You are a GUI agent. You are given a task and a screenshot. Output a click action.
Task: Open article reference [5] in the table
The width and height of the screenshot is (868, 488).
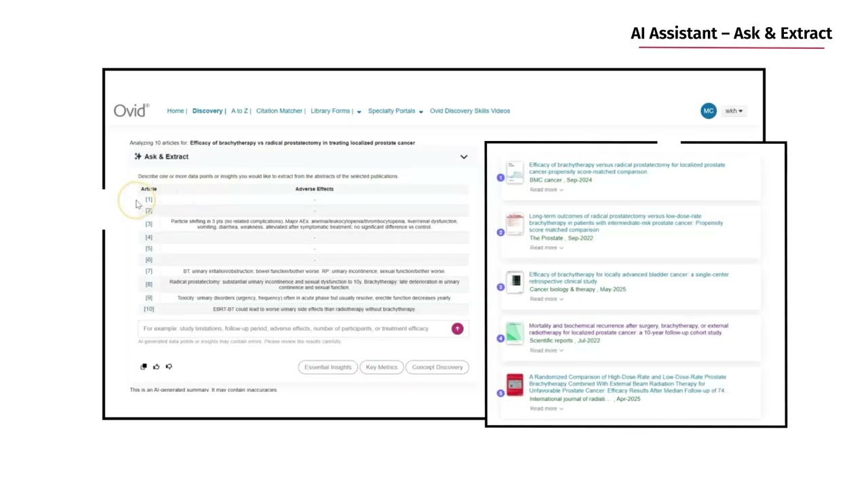coord(149,249)
